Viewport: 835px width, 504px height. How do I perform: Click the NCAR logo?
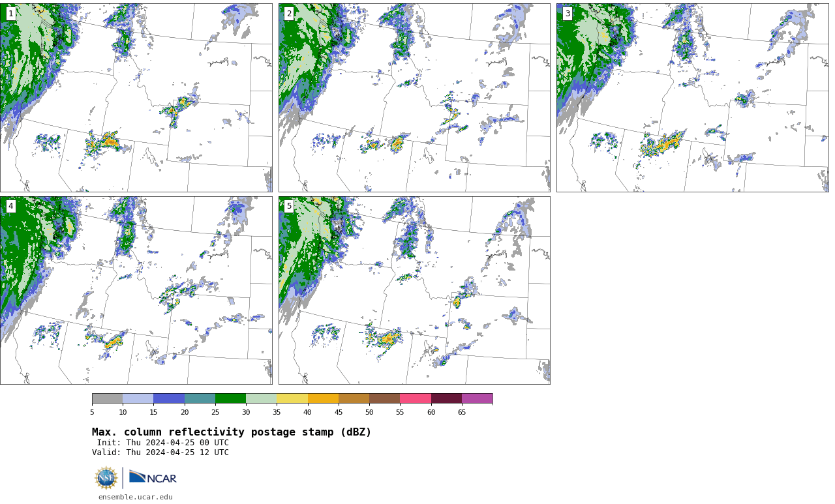pos(153,478)
